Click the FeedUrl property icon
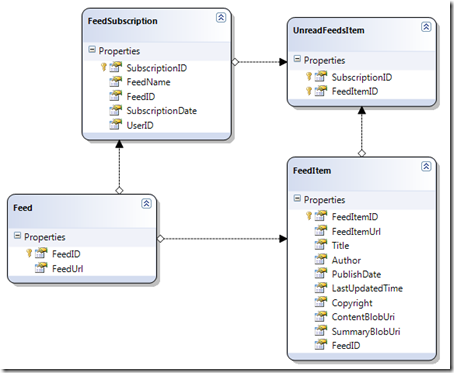The width and height of the screenshot is (454, 373). (41, 268)
